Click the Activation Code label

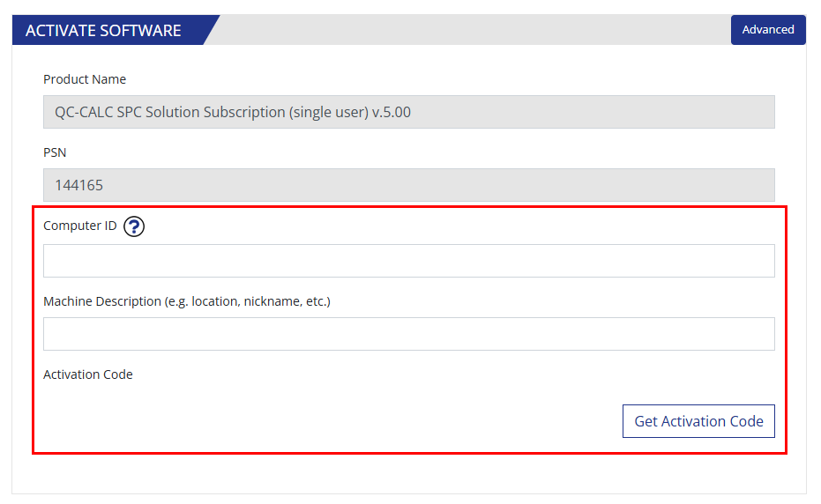click(x=88, y=374)
